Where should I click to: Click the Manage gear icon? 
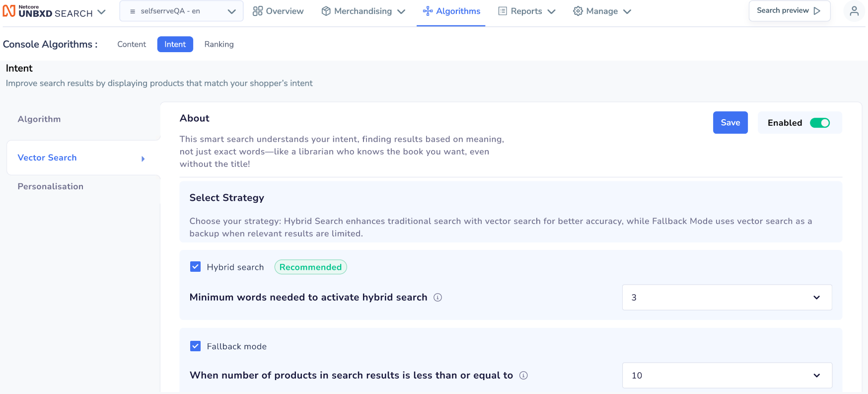point(578,11)
